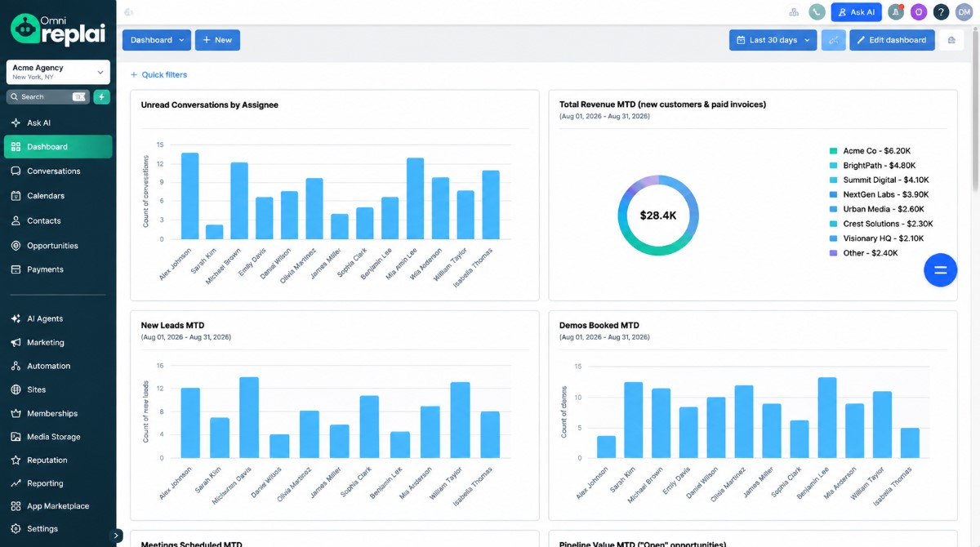Click the purple Other legend color swatch
This screenshot has height=547, width=980.
tap(833, 253)
